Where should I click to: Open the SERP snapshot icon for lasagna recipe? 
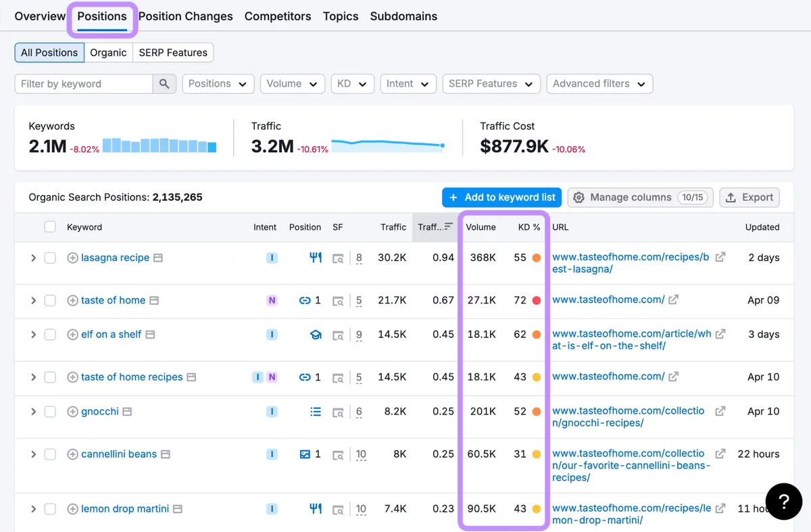click(x=338, y=258)
